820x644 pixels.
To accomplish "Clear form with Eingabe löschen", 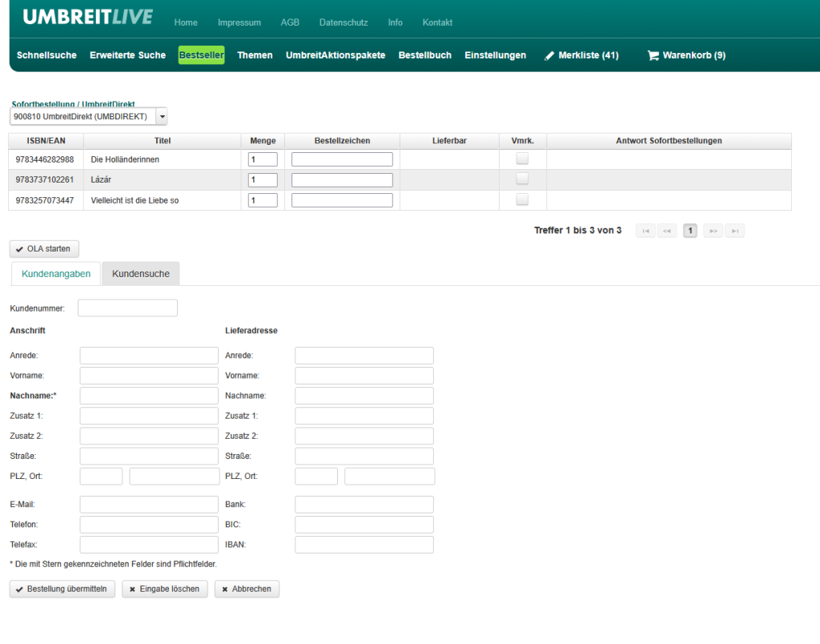I will click(165, 589).
